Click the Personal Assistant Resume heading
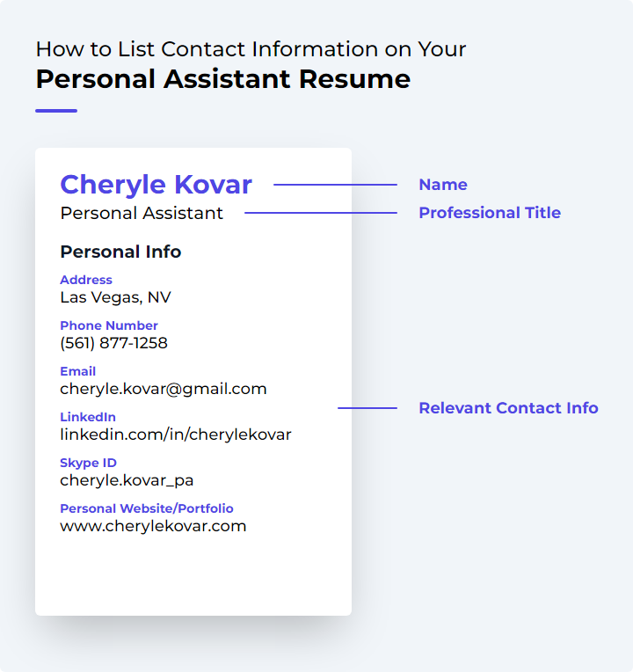This screenshot has height=672, width=633. click(223, 79)
